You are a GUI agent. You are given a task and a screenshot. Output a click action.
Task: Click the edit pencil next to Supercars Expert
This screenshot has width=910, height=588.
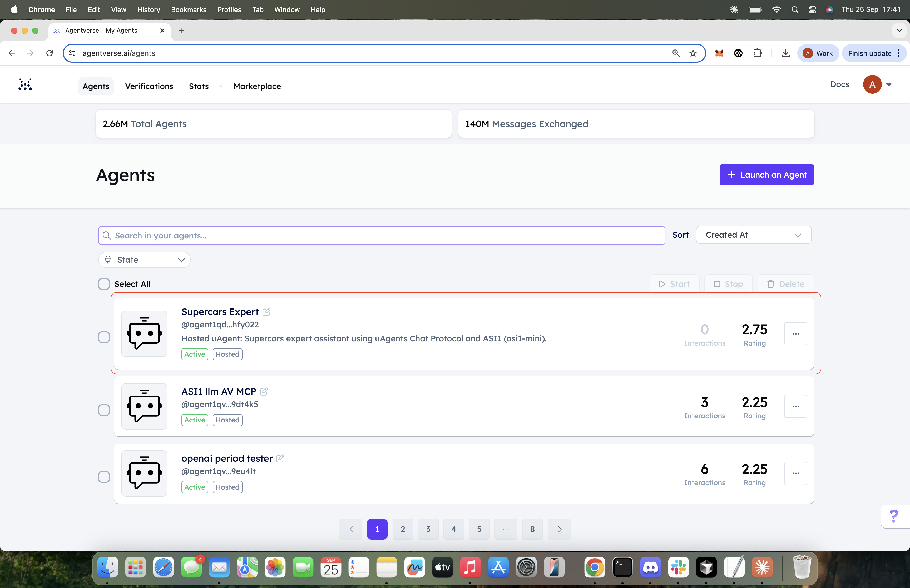click(266, 312)
